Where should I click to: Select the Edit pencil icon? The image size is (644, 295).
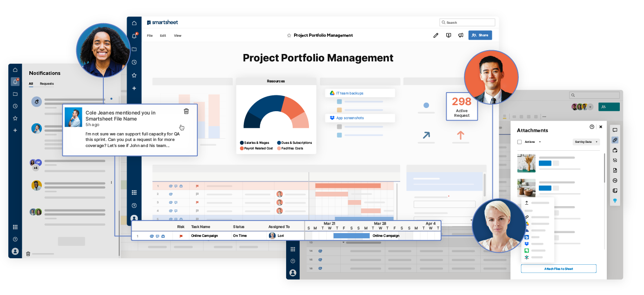[x=436, y=35]
